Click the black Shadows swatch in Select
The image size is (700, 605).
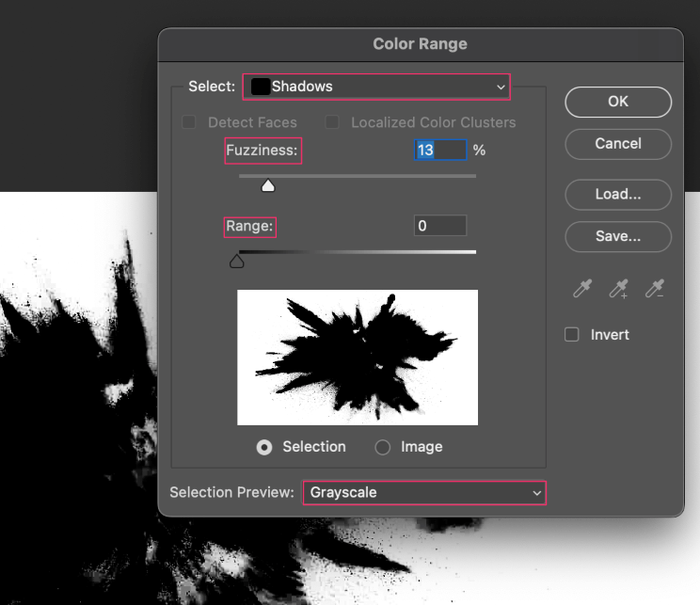261,87
